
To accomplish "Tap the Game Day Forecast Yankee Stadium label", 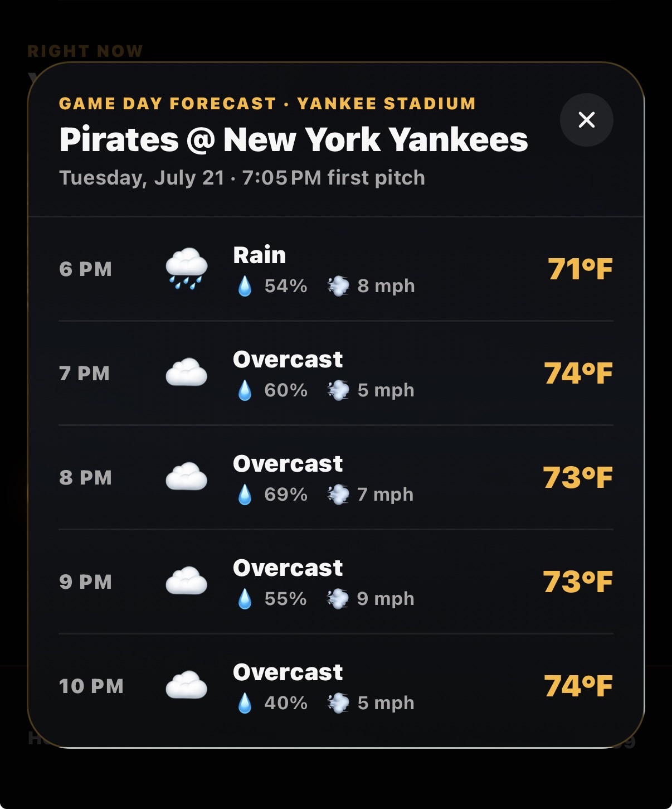I will click(x=267, y=104).
